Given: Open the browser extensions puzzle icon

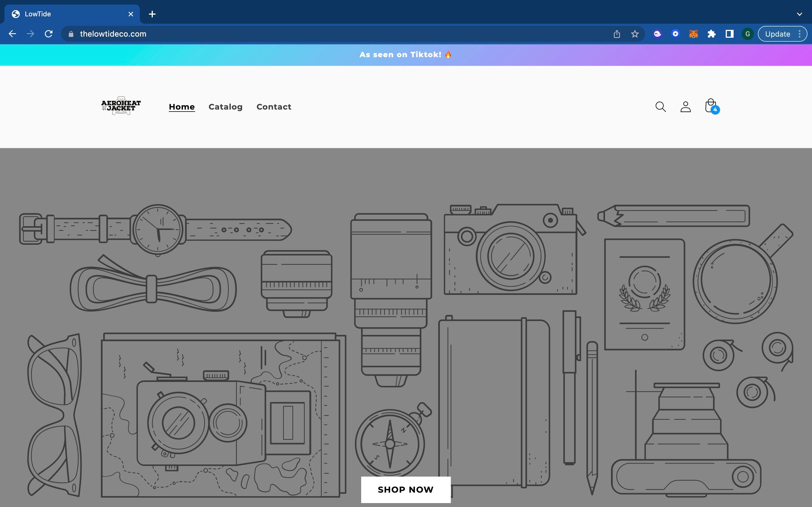Looking at the screenshot, I should coord(711,34).
